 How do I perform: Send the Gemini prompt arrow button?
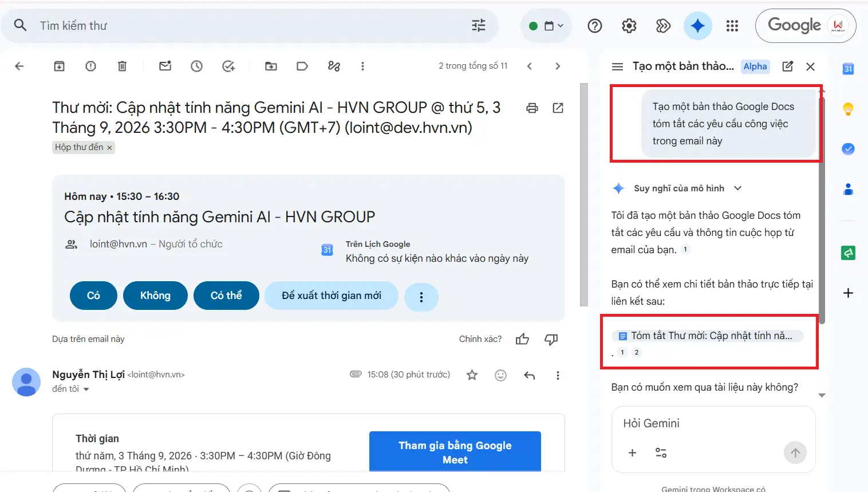click(x=795, y=452)
